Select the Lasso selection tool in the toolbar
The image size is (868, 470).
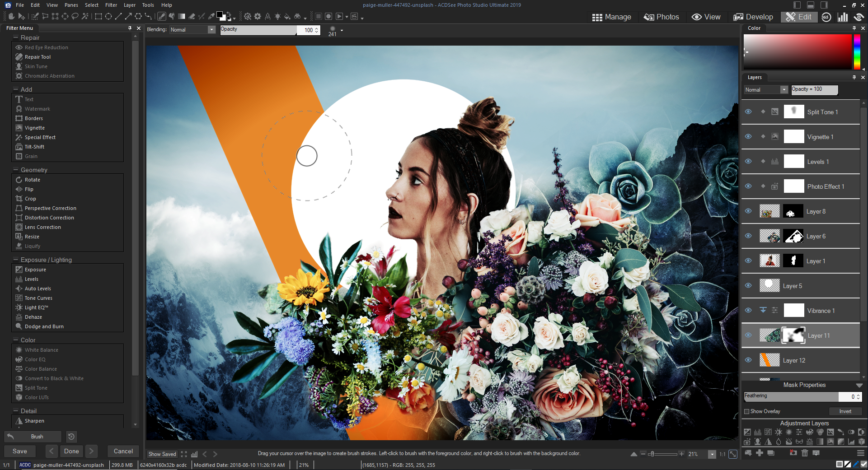click(x=75, y=16)
